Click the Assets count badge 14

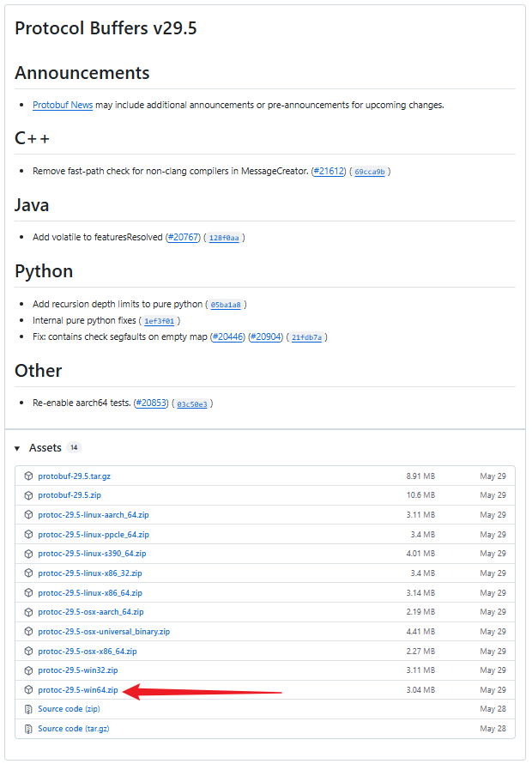[74, 448]
